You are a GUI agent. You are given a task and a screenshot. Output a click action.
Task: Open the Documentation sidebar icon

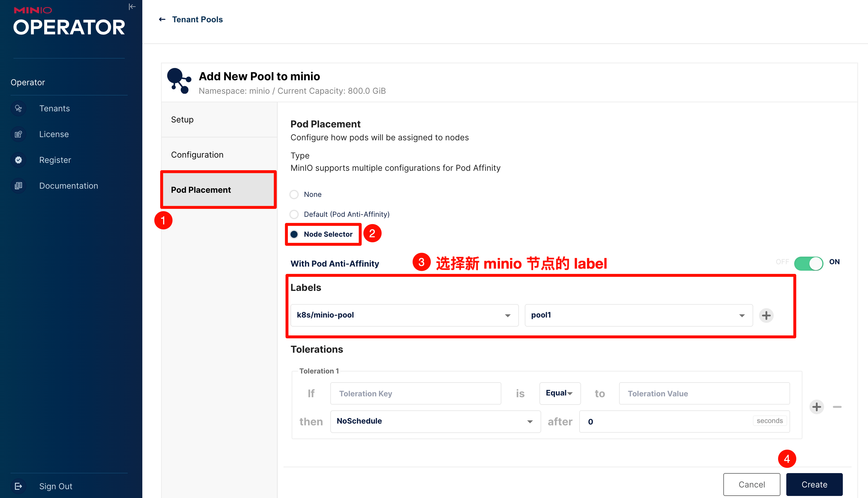pyautogui.click(x=18, y=186)
